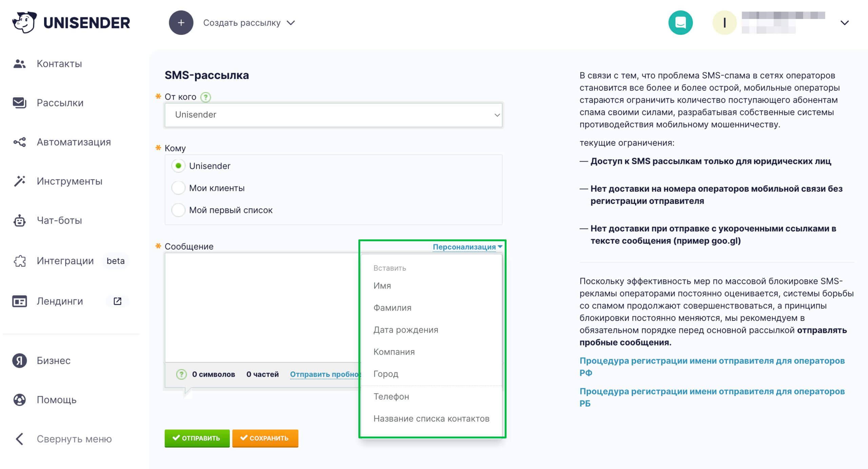
Task: Click the Инструменты magic wand icon
Action: coord(19,181)
